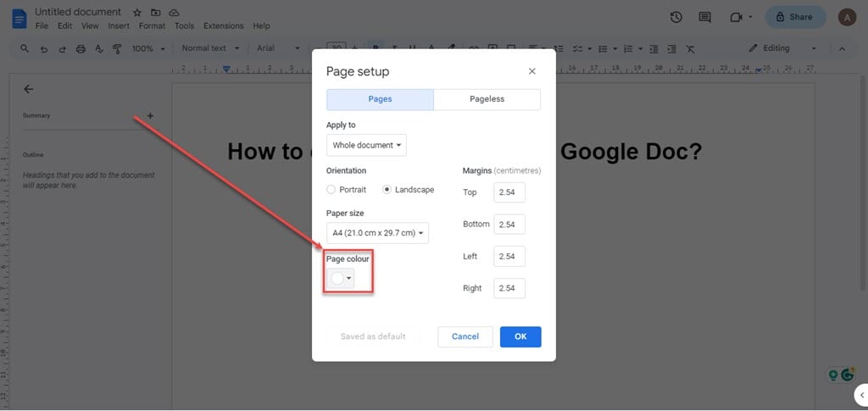Screen dimensions: 868x411
Task: Open version history clock icon
Action: click(x=676, y=17)
